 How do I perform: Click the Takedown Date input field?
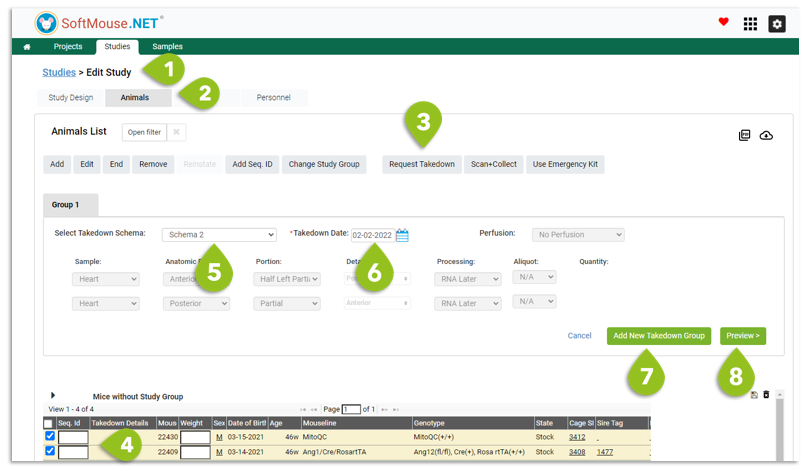point(373,235)
